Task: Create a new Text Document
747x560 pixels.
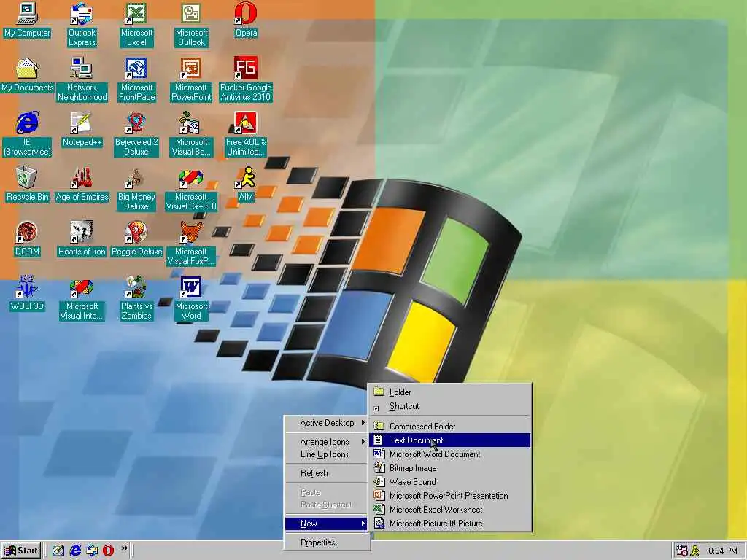Action: 450,440
